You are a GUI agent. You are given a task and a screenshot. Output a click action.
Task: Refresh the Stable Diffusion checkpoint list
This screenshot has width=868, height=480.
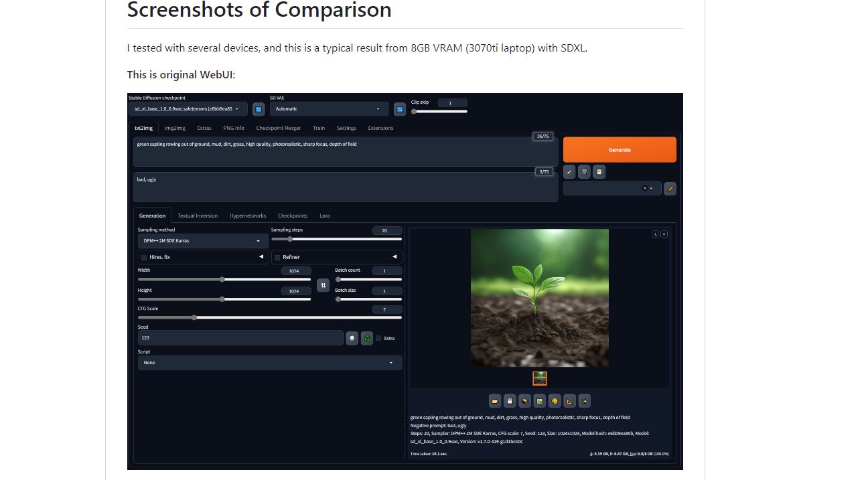(259, 109)
